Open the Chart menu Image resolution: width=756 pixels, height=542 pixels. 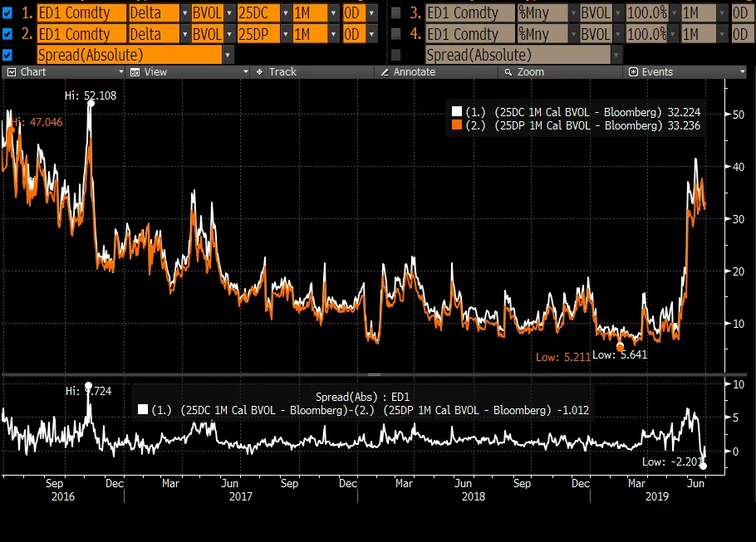tap(33, 72)
